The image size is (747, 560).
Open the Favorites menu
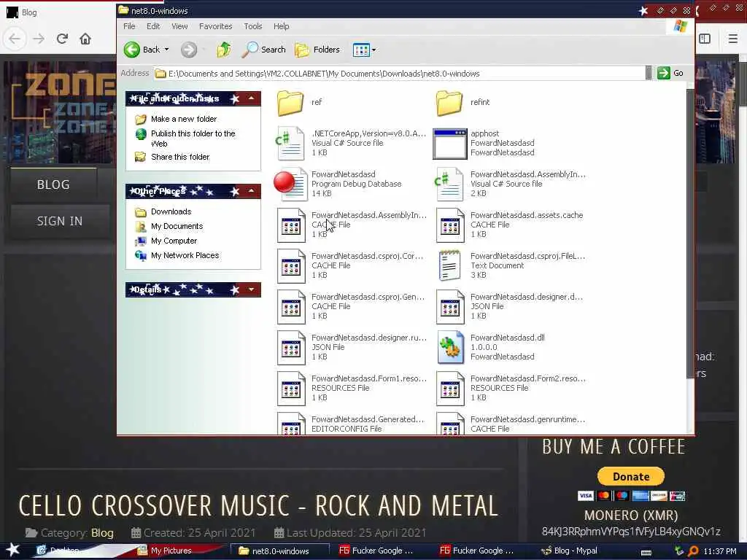[215, 26]
